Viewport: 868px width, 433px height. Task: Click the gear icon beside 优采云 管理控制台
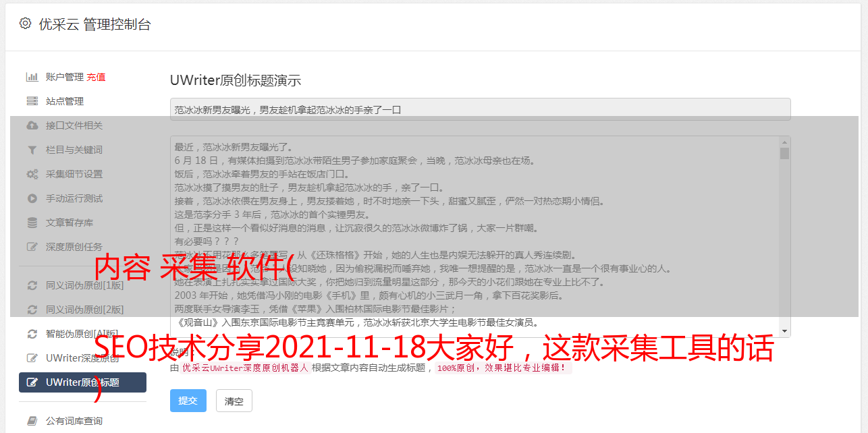(25, 24)
